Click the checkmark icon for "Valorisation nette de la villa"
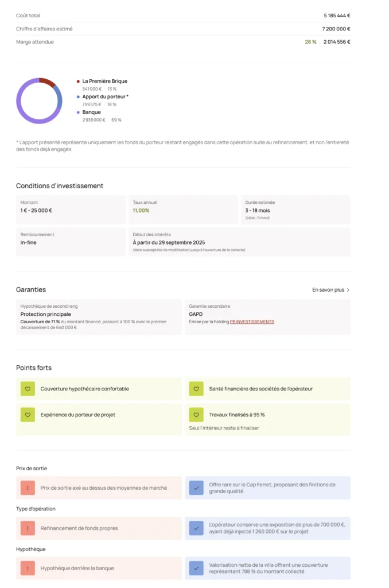 pyautogui.click(x=196, y=568)
